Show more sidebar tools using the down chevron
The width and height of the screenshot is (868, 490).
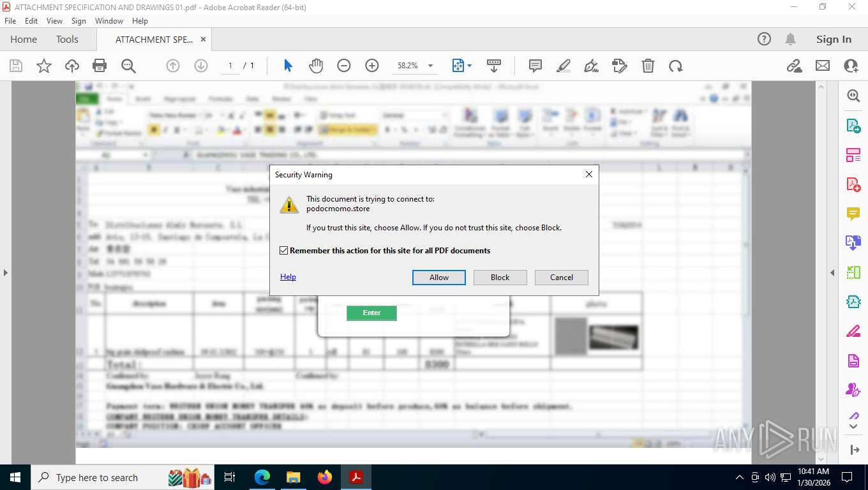click(854, 427)
